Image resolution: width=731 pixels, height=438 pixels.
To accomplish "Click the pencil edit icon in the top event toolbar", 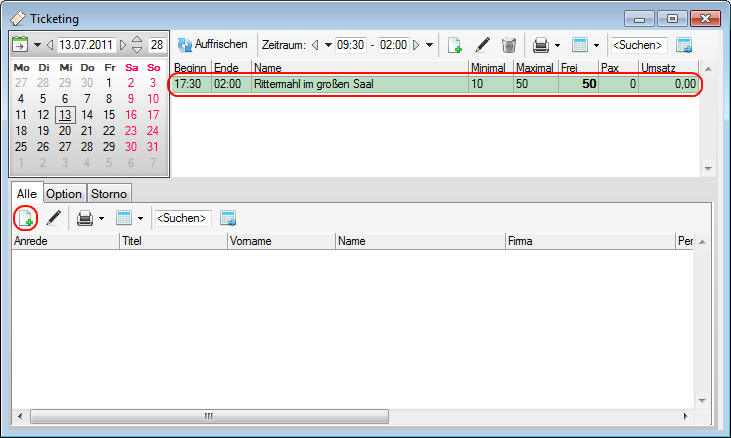I will [482, 45].
